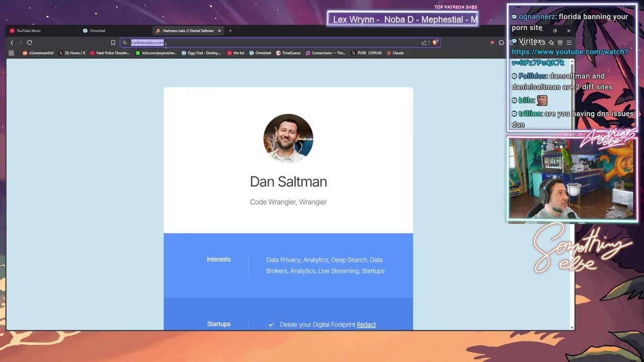Open a new tab with plus button
The height and width of the screenshot is (362, 644).
230,31
